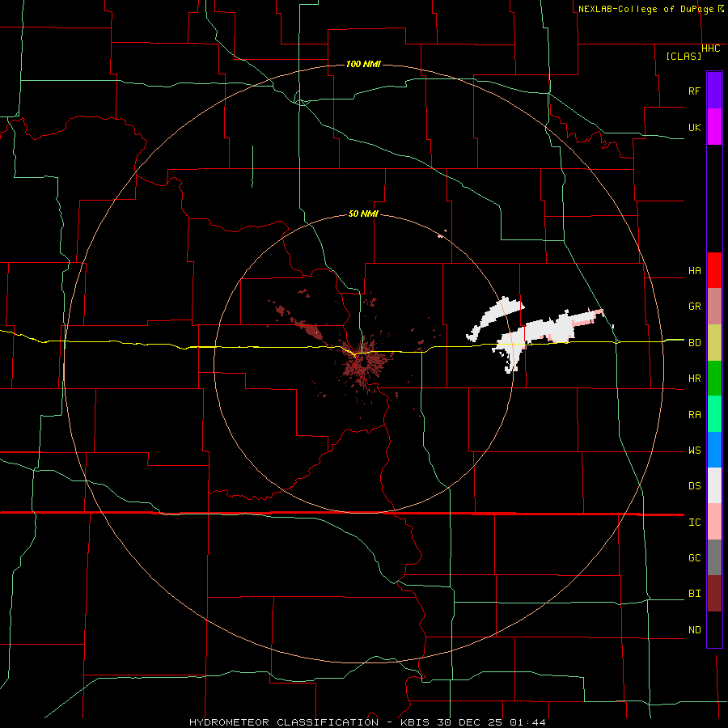Click the BD legend label
Screen dimensions: 728x728
click(x=694, y=343)
